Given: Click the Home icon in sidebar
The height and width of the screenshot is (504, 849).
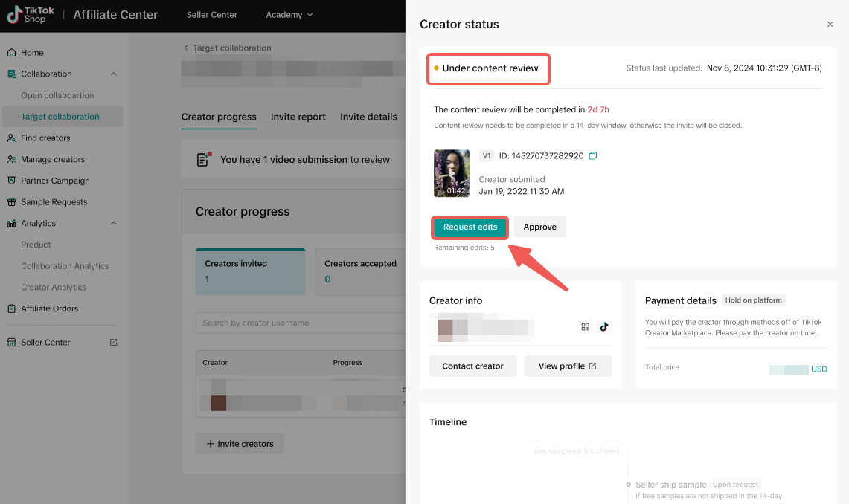Looking at the screenshot, I should (11, 53).
